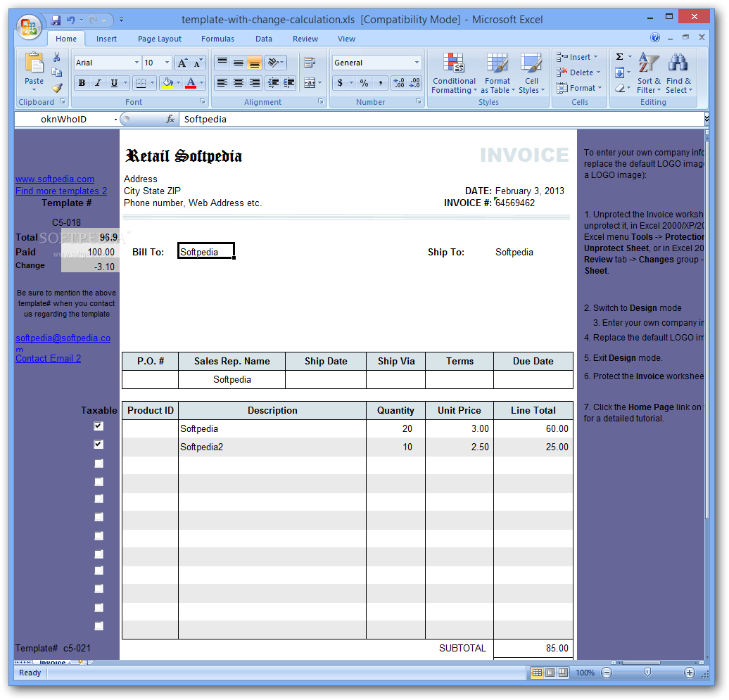This screenshot has width=729, height=700.
Task: Open the General number format dropdown
Action: 417,63
